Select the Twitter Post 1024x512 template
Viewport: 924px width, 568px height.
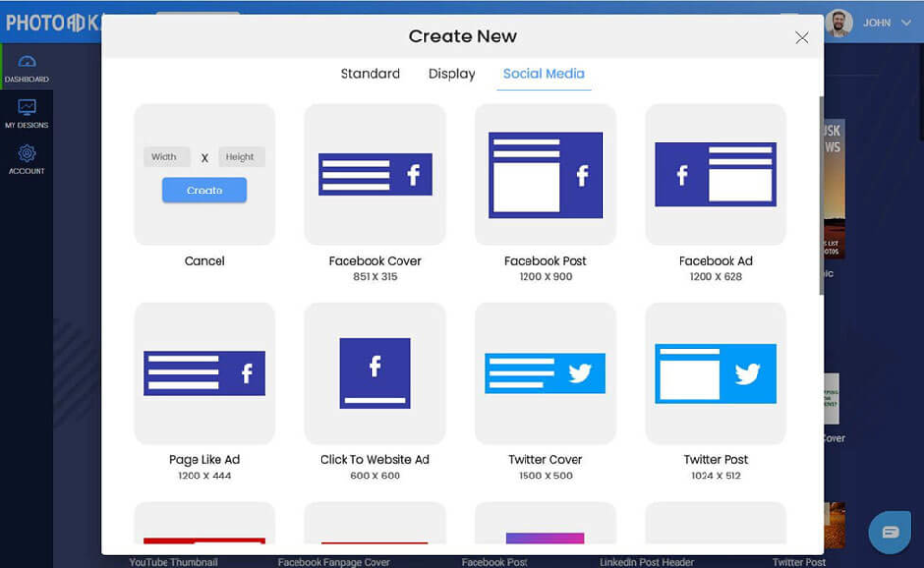(x=715, y=374)
